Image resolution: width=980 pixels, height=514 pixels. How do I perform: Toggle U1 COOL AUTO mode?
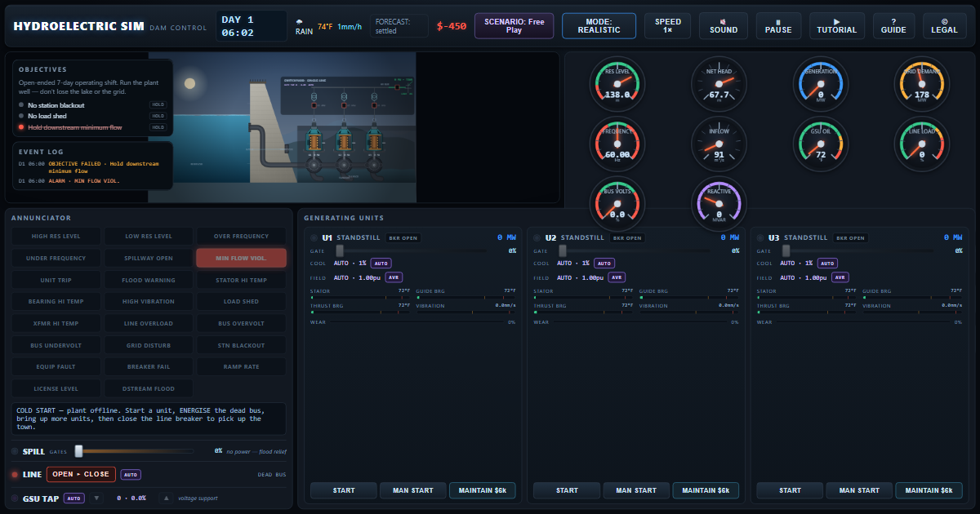(x=381, y=264)
